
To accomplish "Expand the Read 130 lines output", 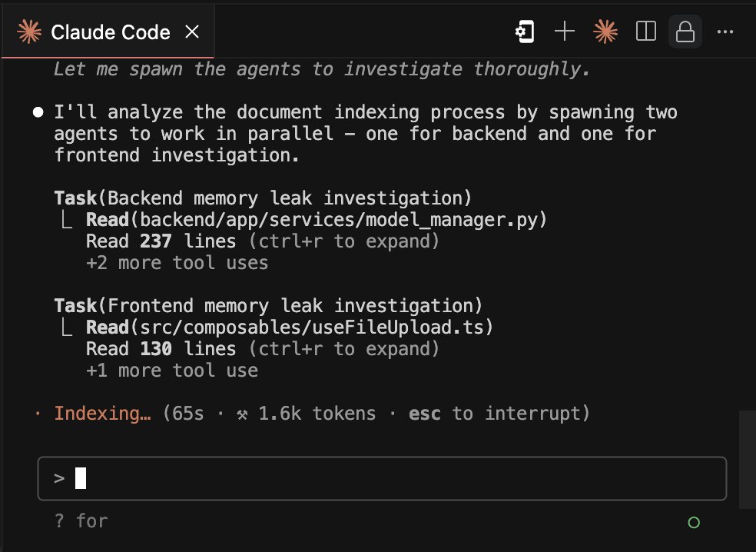I will click(263, 349).
